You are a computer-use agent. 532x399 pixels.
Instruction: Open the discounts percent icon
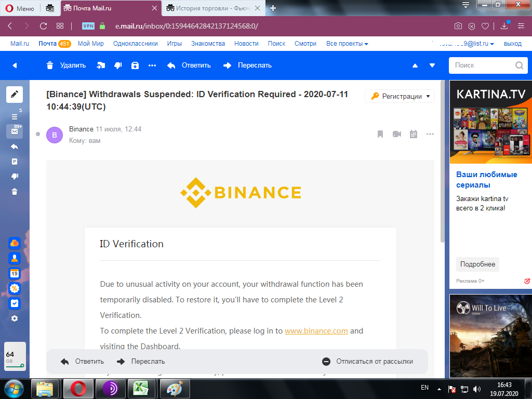(15, 288)
